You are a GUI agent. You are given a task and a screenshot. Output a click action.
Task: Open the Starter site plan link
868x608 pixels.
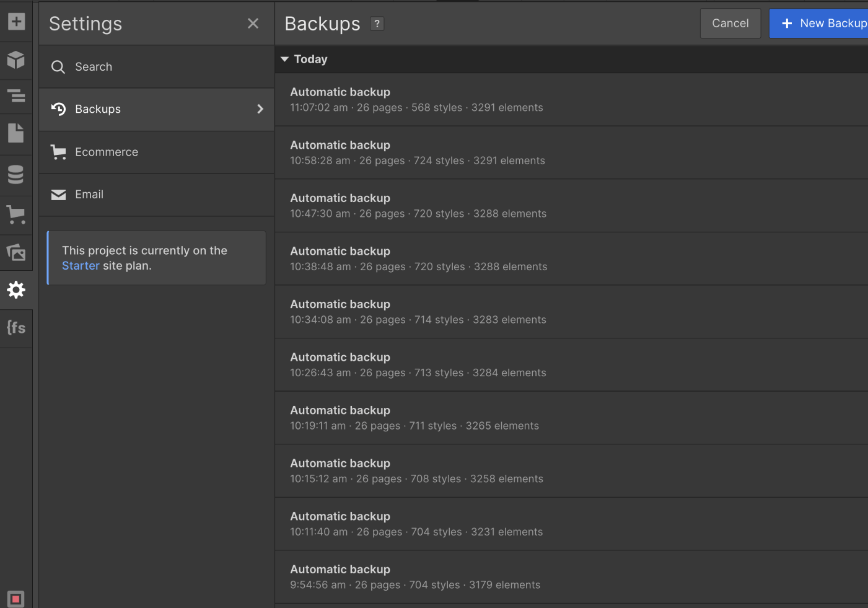81,265
